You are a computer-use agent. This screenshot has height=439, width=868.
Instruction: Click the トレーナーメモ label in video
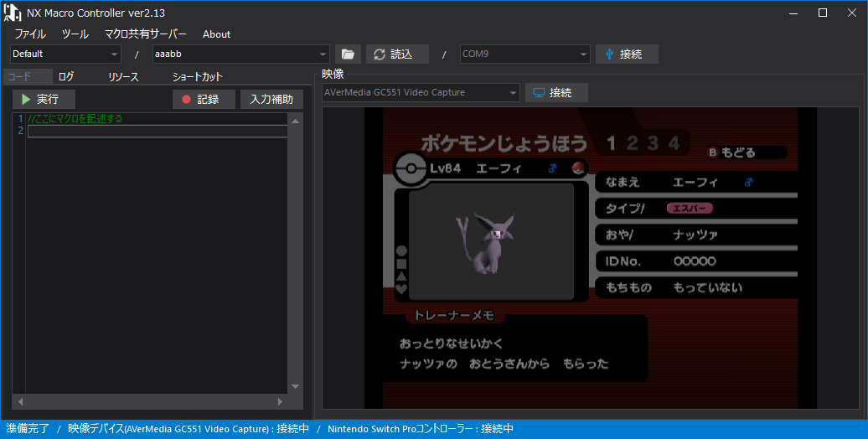coord(453,316)
